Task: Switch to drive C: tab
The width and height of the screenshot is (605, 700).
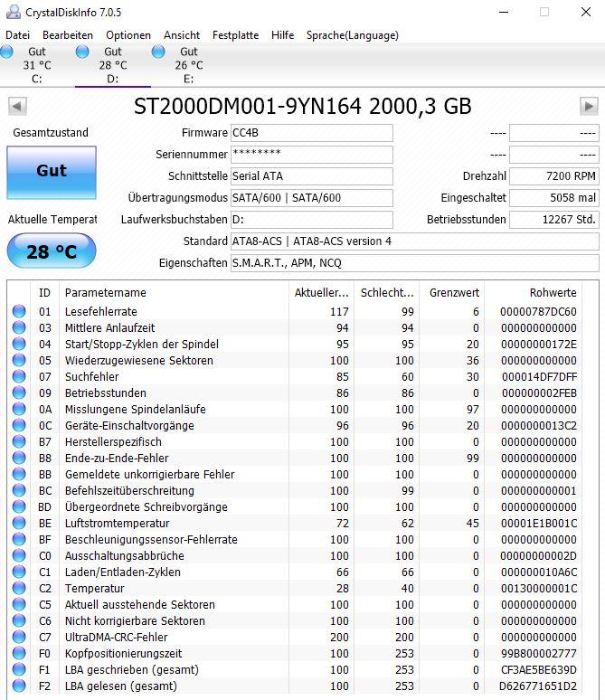Action: click(37, 65)
